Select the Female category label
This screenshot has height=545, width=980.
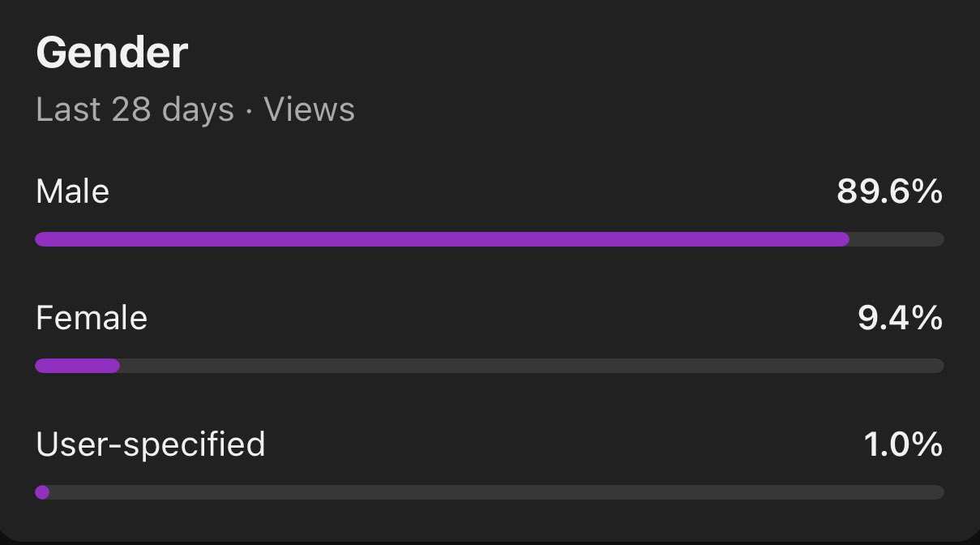92,318
